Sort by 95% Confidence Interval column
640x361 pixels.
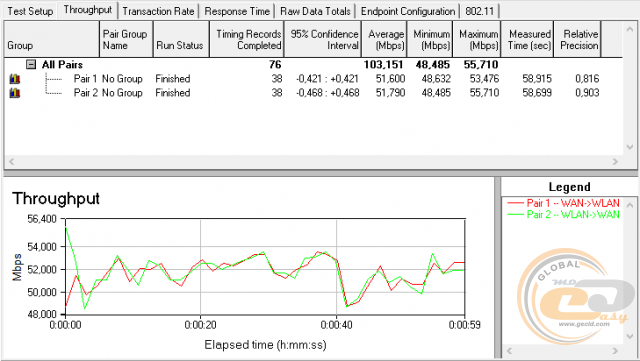tap(322, 39)
